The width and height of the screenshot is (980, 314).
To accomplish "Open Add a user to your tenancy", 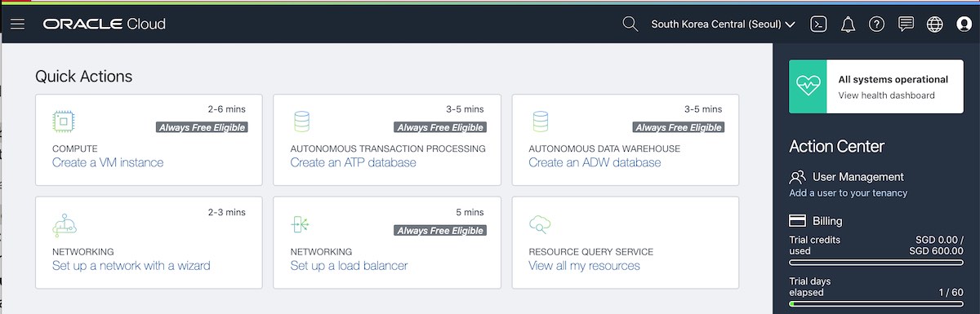I will click(849, 193).
